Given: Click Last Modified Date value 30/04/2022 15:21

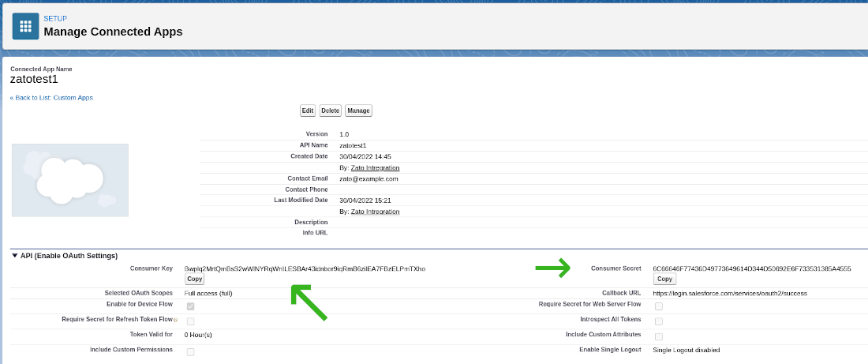Looking at the screenshot, I should point(365,200).
